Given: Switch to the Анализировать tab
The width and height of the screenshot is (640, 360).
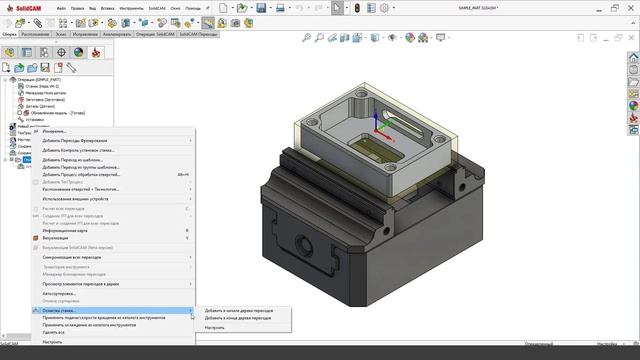Looking at the screenshot, I should point(117,34).
